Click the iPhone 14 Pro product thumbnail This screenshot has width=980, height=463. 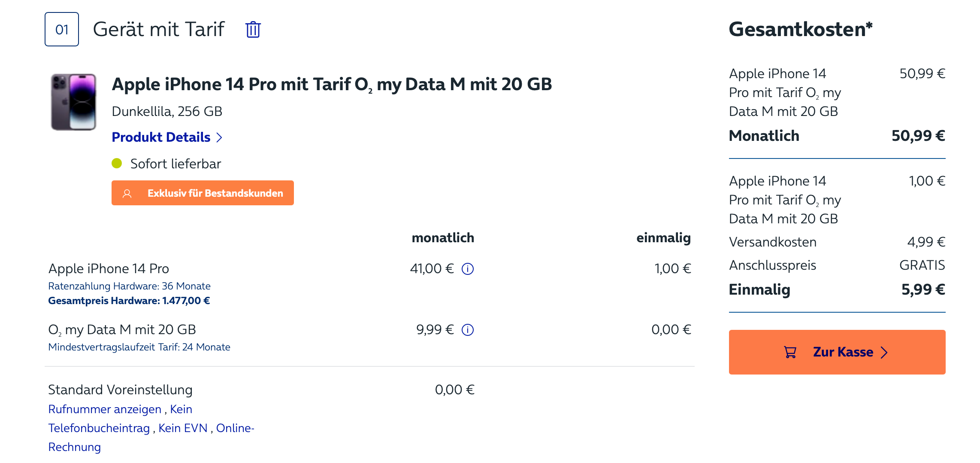point(73,102)
